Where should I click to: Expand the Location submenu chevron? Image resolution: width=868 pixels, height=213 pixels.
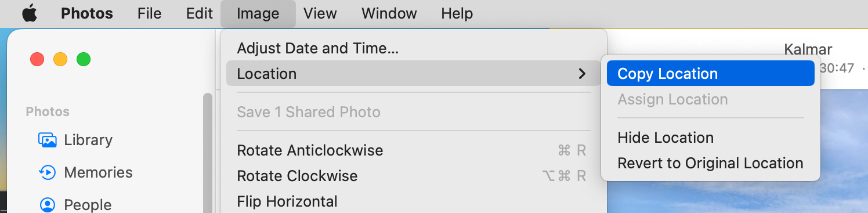tap(582, 74)
